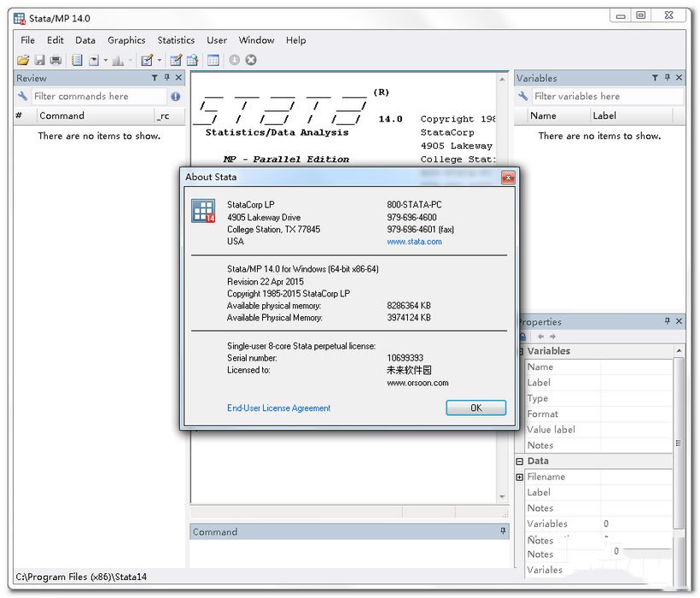Open the Viewer toolbar dropdown arrow
Image resolution: width=700 pixels, height=598 pixels.
[x=106, y=60]
